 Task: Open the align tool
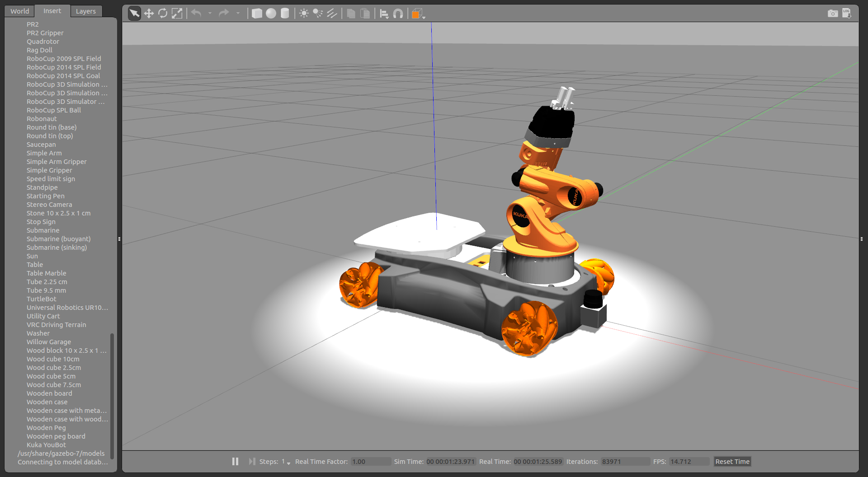click(x=384, y=14)
